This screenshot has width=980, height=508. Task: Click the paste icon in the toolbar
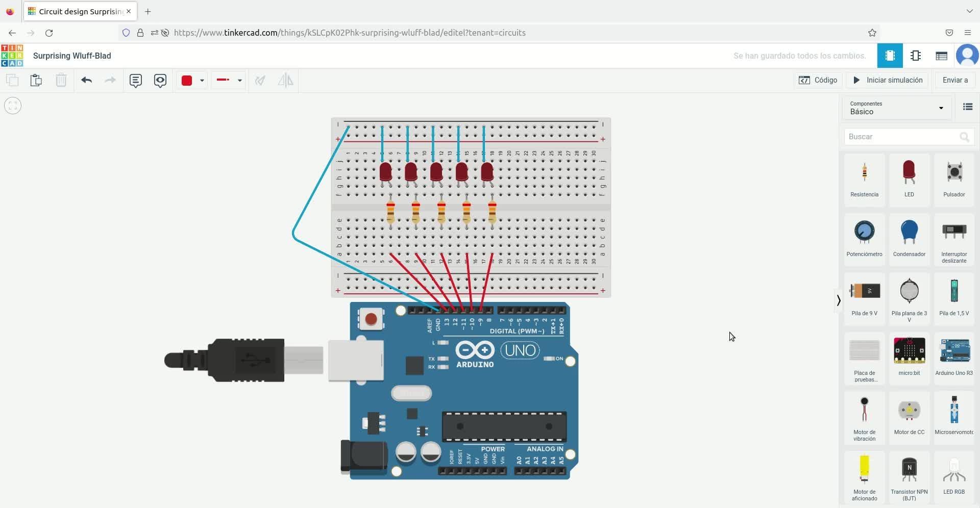coord(36,80)
